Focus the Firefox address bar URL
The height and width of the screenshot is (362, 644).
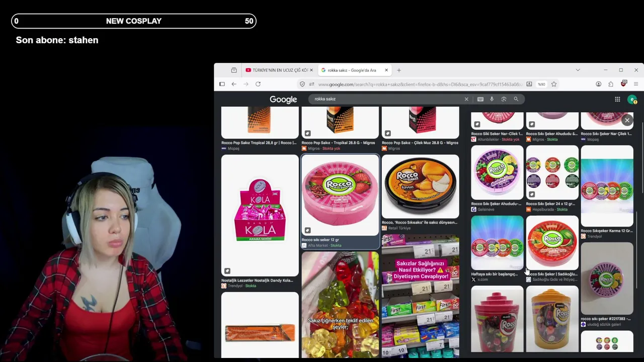pyautogui.click(x=420, y=84)
